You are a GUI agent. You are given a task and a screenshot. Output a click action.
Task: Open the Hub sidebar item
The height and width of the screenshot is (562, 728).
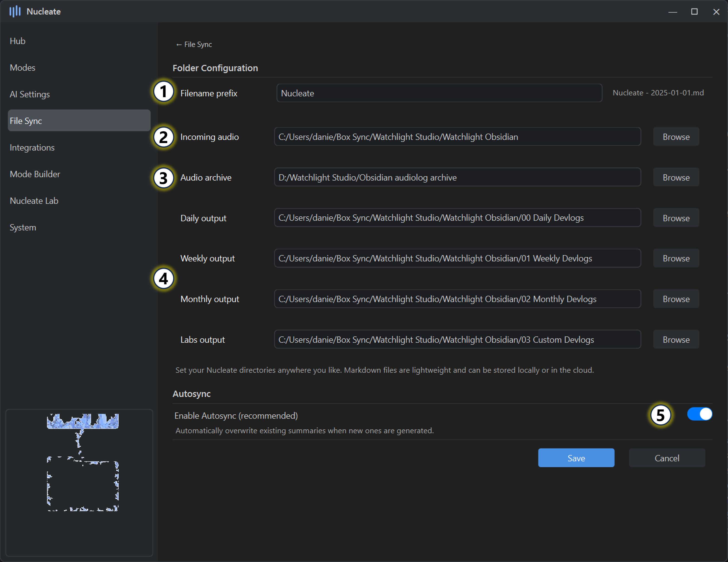click(18, 41)
